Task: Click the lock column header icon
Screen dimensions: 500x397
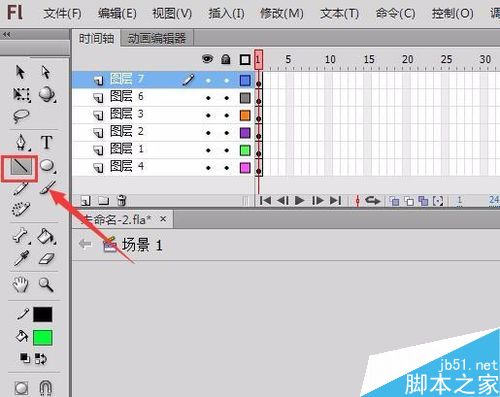Action: point(226,59)
